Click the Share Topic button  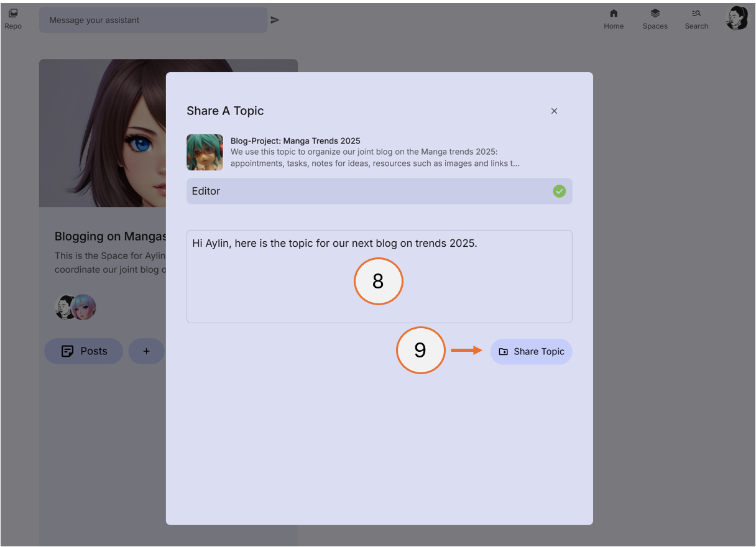point(532,351)
